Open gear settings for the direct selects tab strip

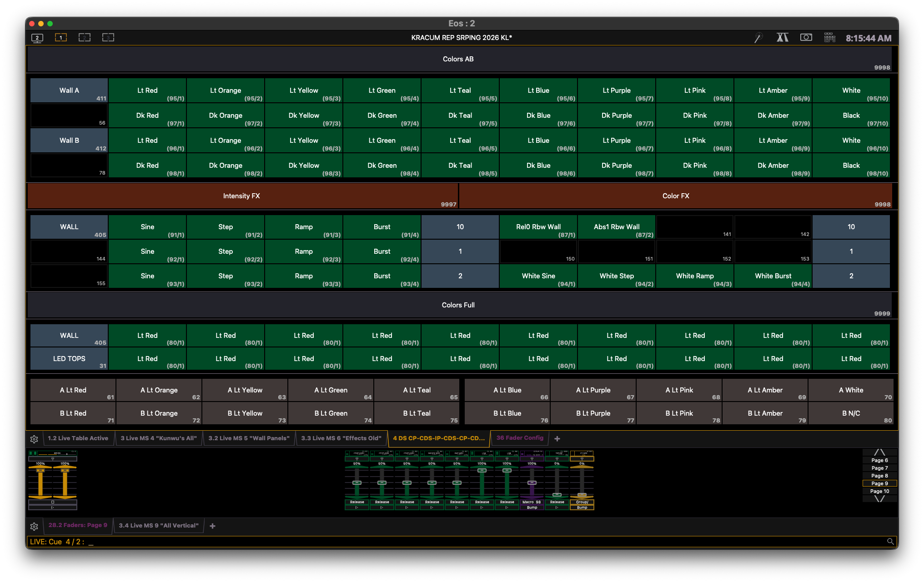34,439
